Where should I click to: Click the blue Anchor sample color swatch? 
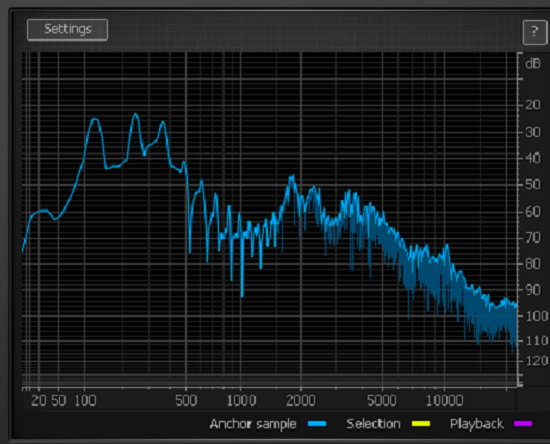(x=317, y=424)
